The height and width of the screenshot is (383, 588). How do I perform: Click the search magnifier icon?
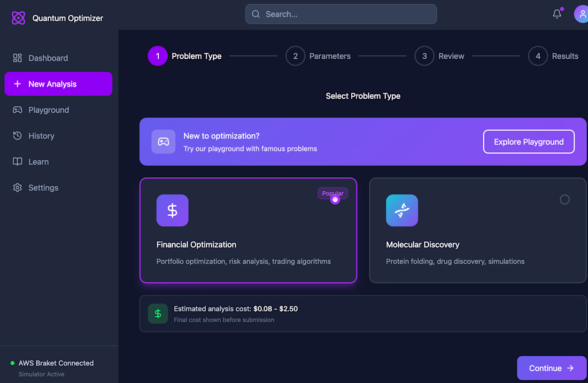[256, 14]
